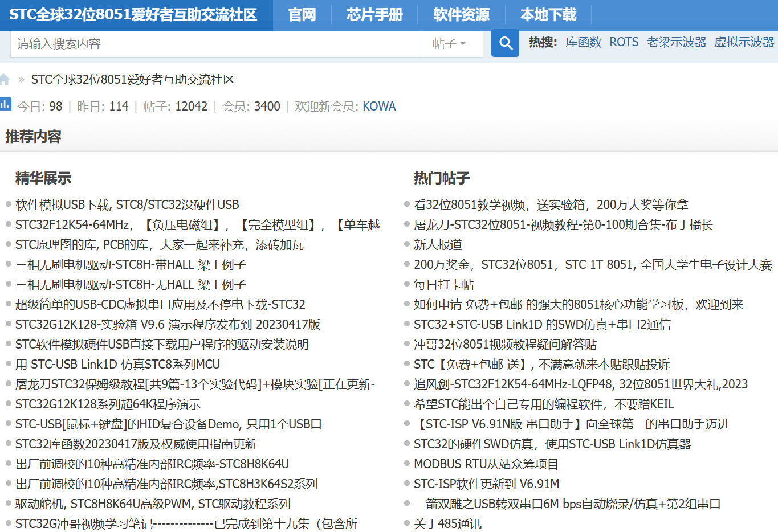
Task: Click the 热门帖子 column heading
Action: coord(442,178)
